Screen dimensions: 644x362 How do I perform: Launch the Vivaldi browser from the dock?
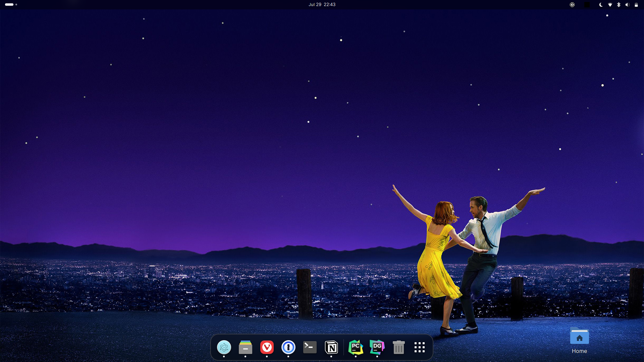click(267, 347)
